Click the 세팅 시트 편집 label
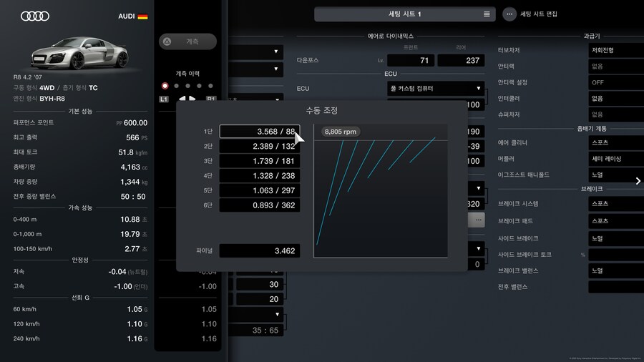This screenshot has width=644, height=362. (x=538, y=14)
